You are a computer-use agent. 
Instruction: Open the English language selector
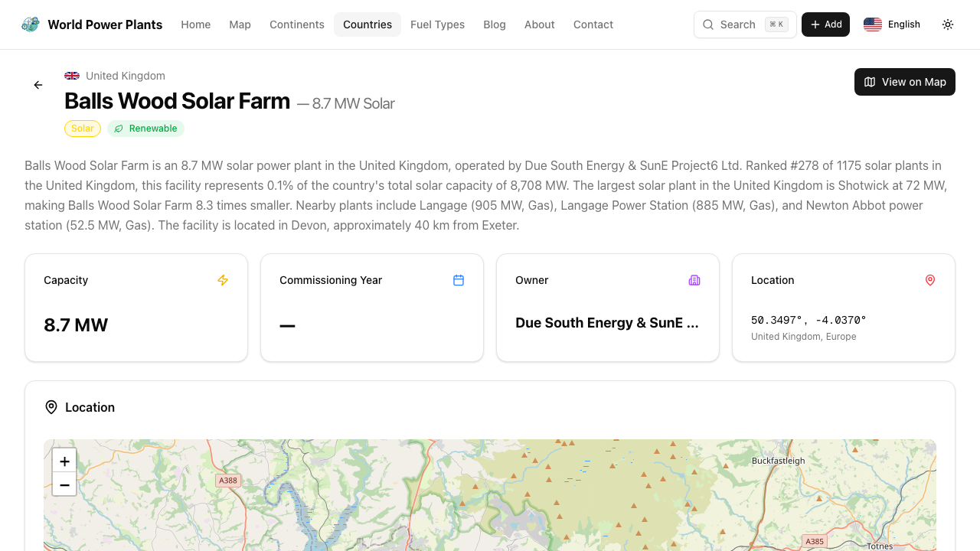click(x=892, y=24)
